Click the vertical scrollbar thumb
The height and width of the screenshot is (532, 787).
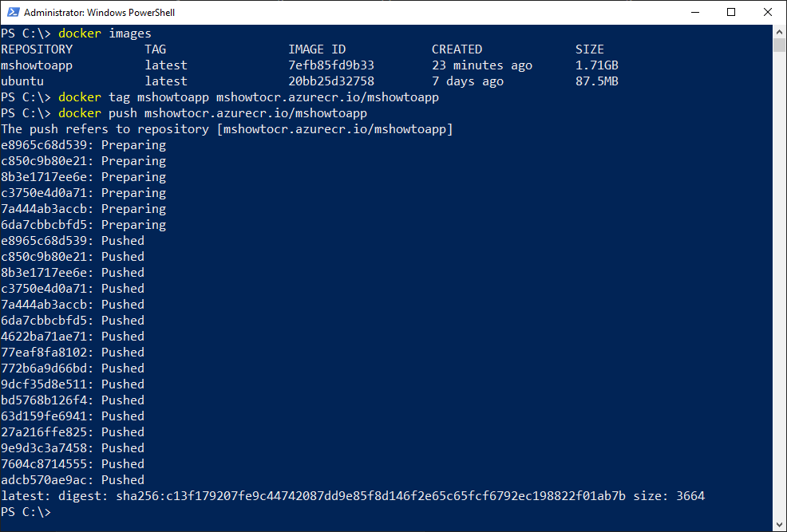[x=779, y=45]
